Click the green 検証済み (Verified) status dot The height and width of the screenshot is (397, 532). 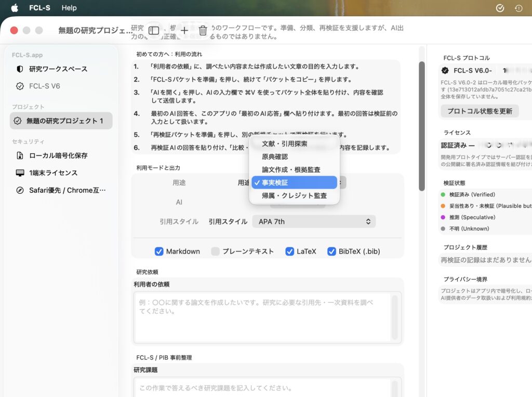443,194
